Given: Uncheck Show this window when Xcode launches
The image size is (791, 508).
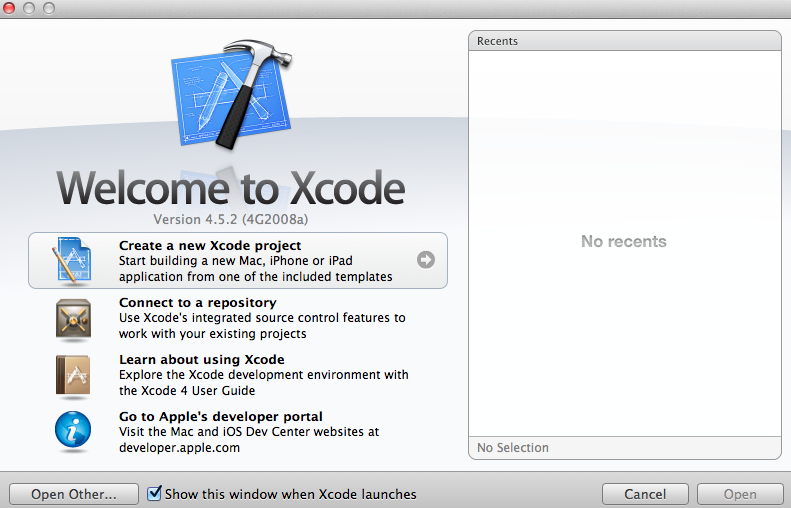Looking at the screenshot, I should (154, 493).
